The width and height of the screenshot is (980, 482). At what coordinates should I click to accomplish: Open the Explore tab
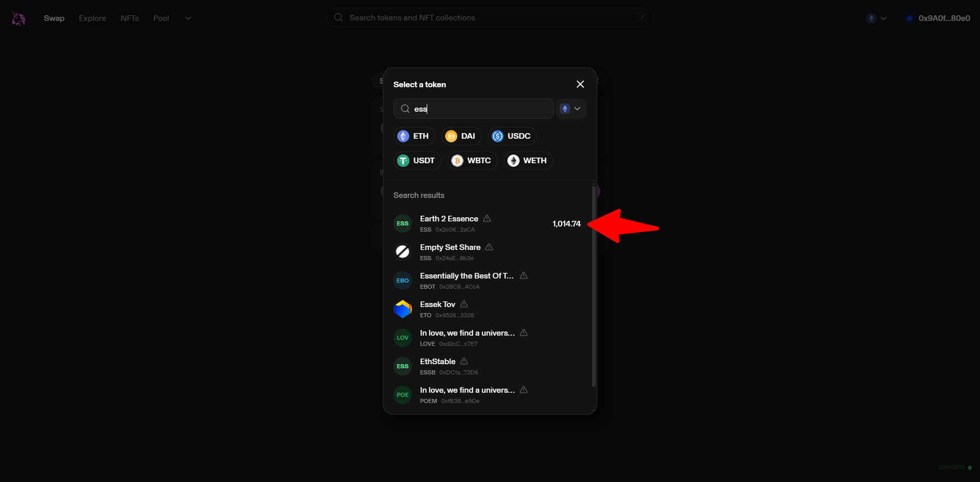pos(92,18)
